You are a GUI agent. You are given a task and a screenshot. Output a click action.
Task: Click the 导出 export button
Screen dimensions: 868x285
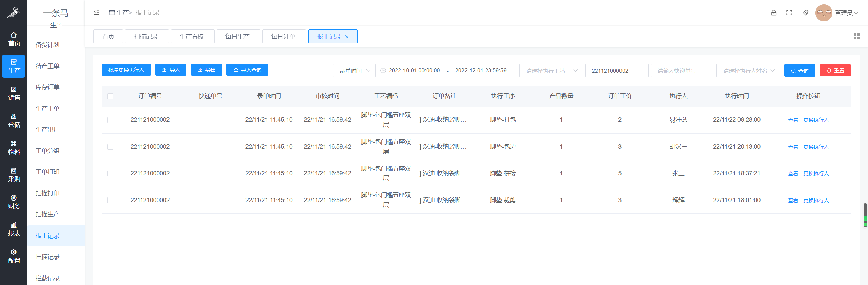tap(206, 70)
